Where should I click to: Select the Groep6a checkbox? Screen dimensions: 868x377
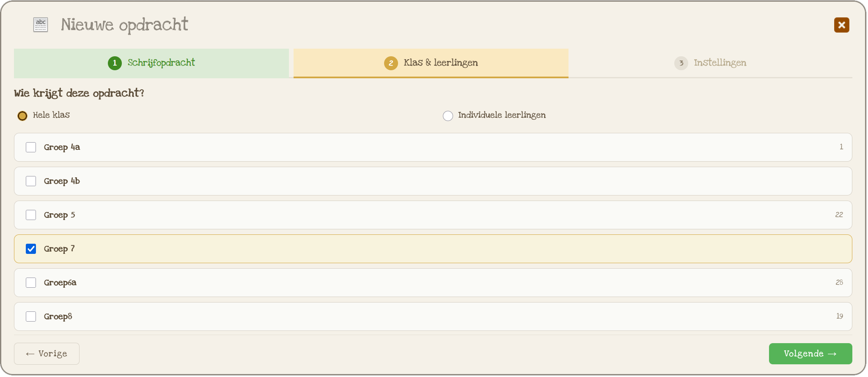(x=31, y=283)
